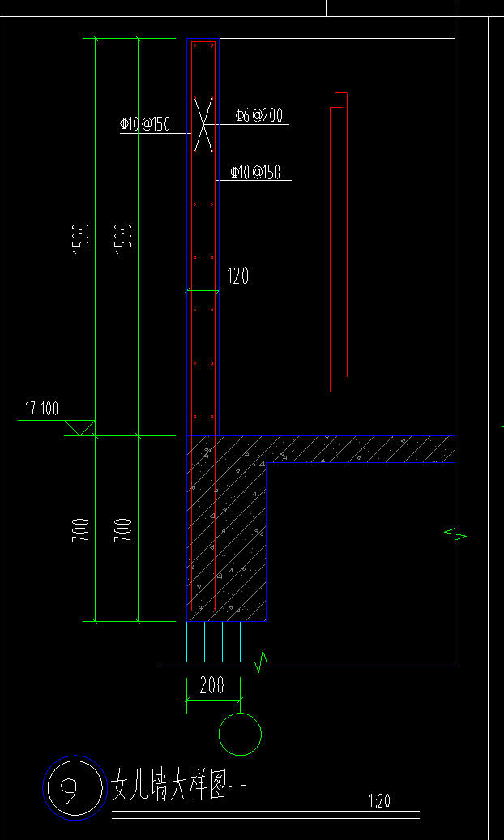This screenshot has width=504, height=840.
Task: Click the elevation triangle marker under 17.100
Action: pyautogui.click(x=80, y=427)
